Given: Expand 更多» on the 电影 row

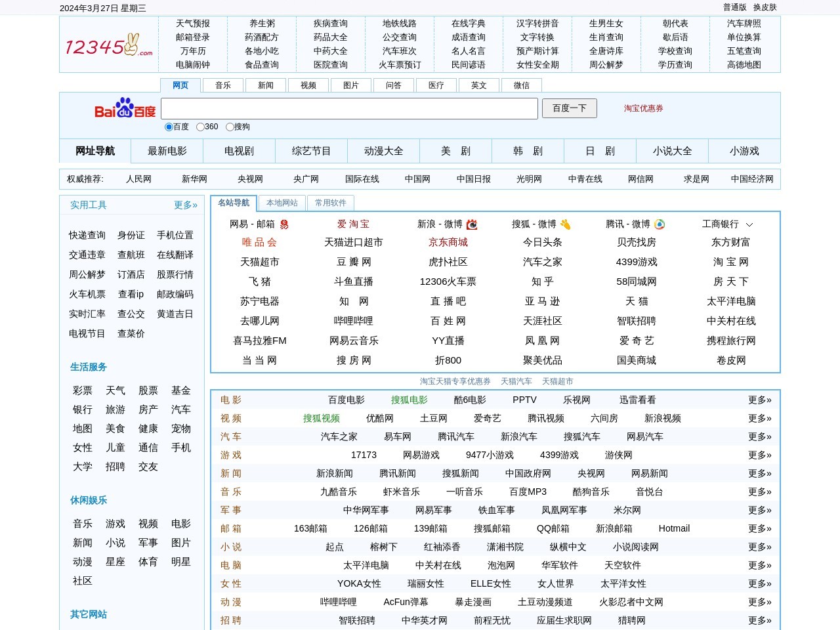Looking at the screenshot, I should pos(759,400).
